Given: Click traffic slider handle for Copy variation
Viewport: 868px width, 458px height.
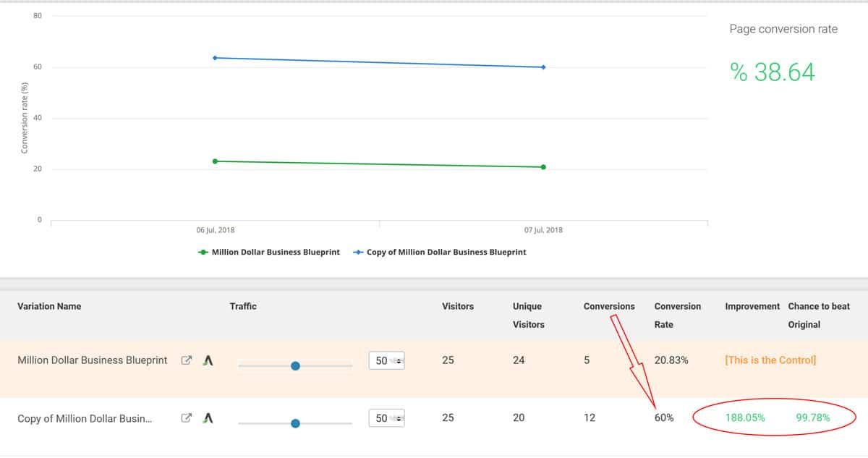Looking at the screenshot, I should click(x=295, y=423).
